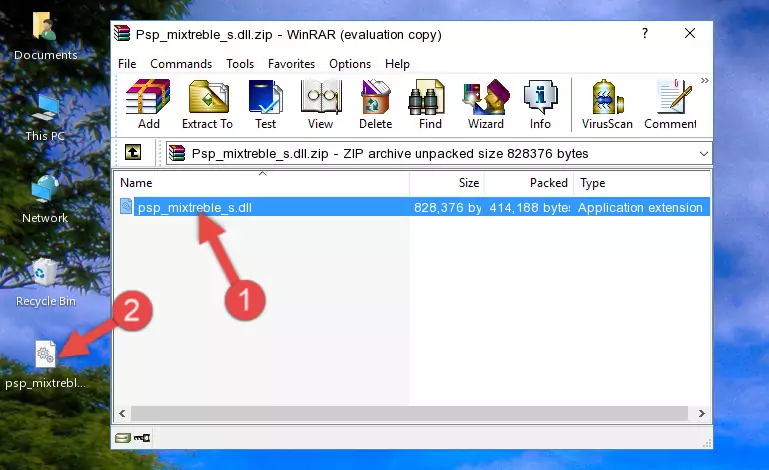Click the horizontal scrollbar right arrow
This screenshot has width=769, height=470.
click(x=702, y=414)
